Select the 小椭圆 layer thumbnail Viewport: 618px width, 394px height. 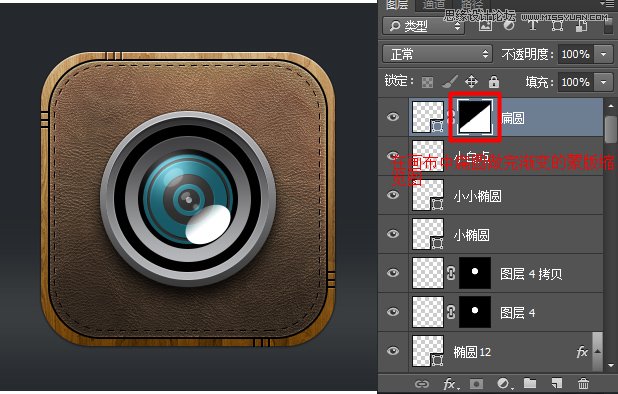(x=428, y=234)
